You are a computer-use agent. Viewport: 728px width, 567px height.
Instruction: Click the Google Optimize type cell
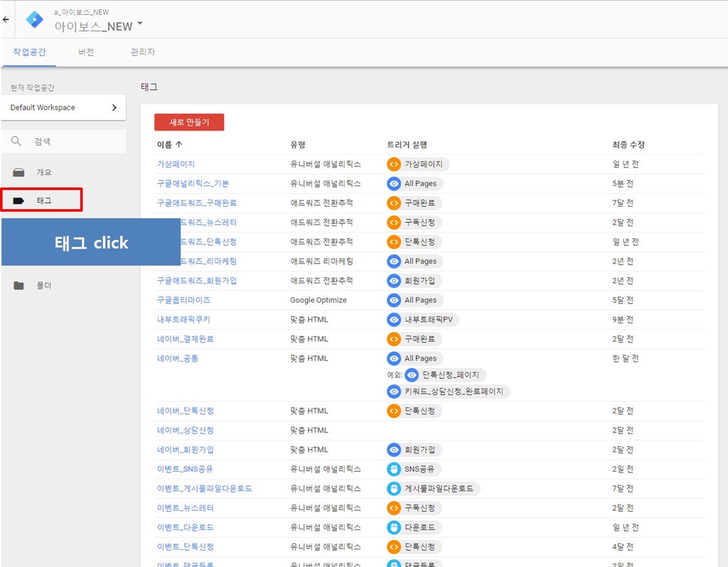(x=318, y=301)
